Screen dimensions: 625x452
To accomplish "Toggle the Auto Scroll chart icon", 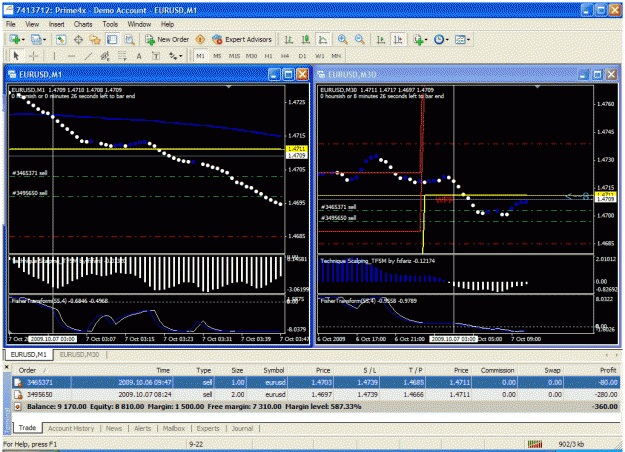I will click(381, 39).
